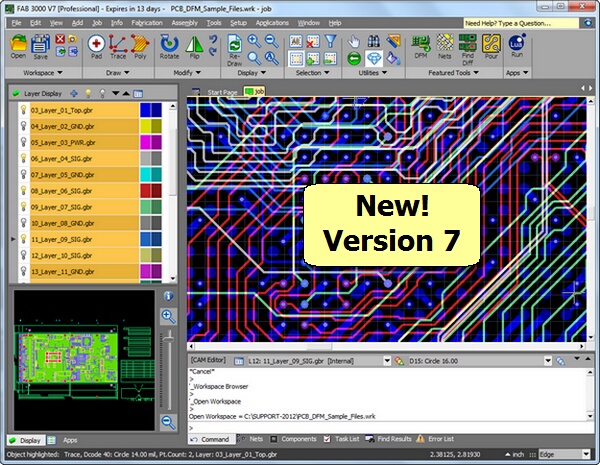
Task: Open a workspace with the Open icon
Action: [18, 46]
